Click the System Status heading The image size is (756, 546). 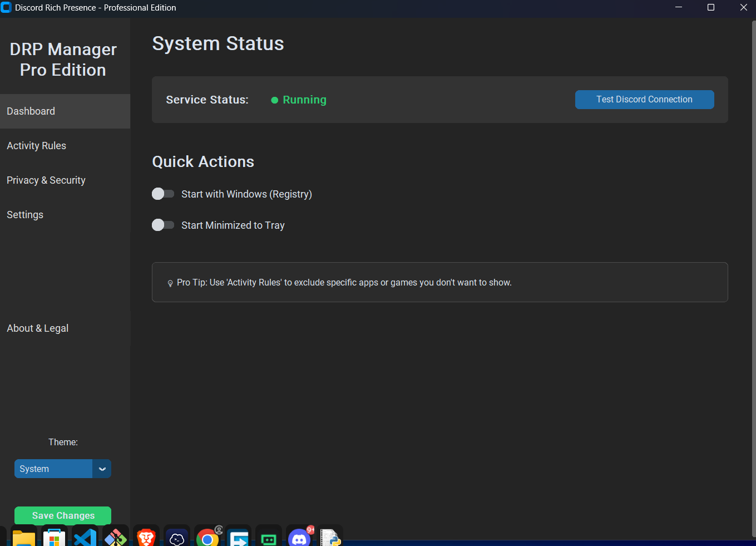click(218, 43)
